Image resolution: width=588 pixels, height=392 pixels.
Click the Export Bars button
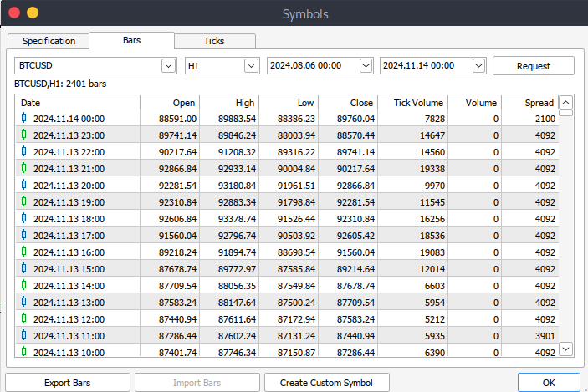click(x=67, y=383)
